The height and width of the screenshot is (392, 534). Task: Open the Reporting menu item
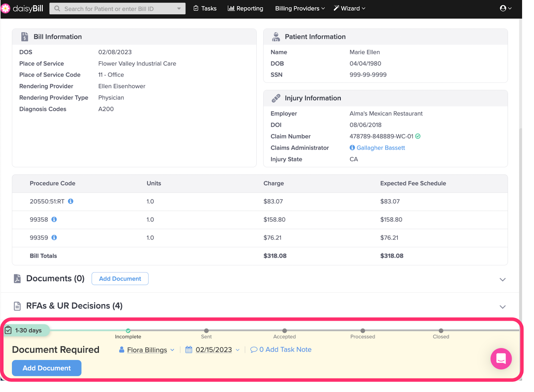coord(245,8)
